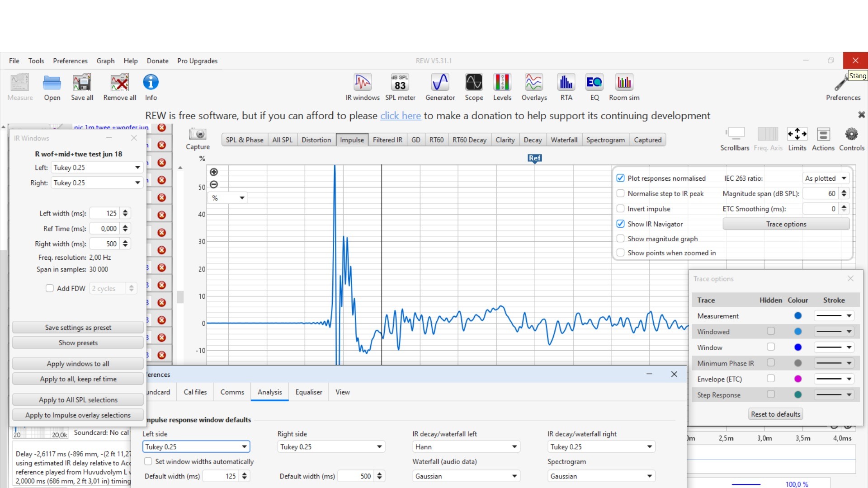
Task: Open Trace options button
Action: 786,224
